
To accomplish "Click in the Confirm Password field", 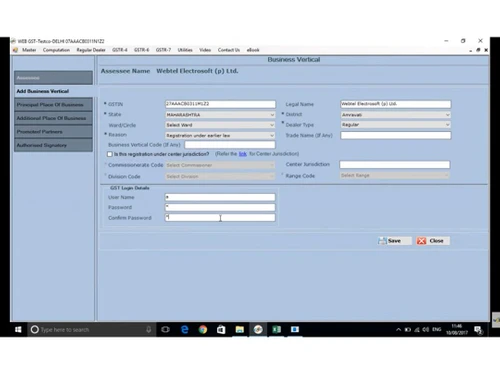I will pos(220,218).
